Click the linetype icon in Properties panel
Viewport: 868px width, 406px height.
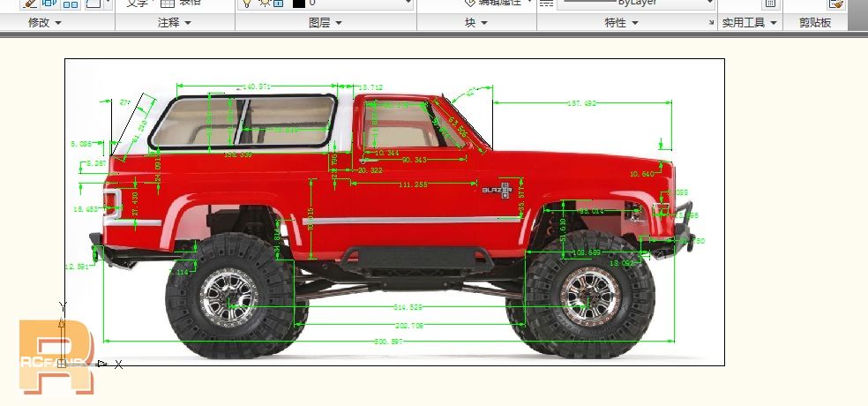546,4
